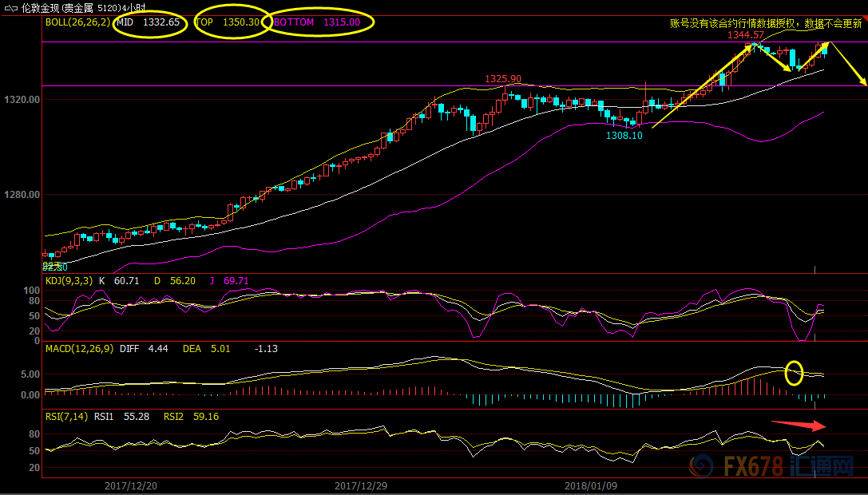
Task: Click the 1325.90 peak price label
Action: pyautogui.click(x=503, y=79)
